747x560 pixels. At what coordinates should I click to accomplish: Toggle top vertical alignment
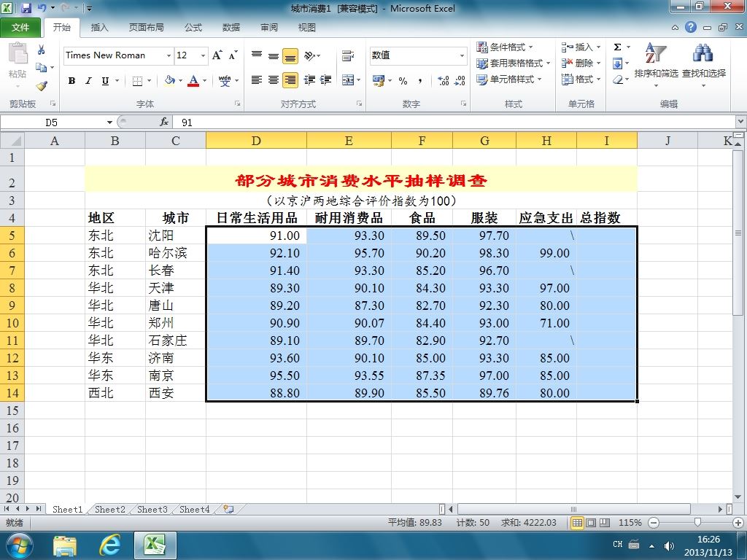tap(257, 55)
